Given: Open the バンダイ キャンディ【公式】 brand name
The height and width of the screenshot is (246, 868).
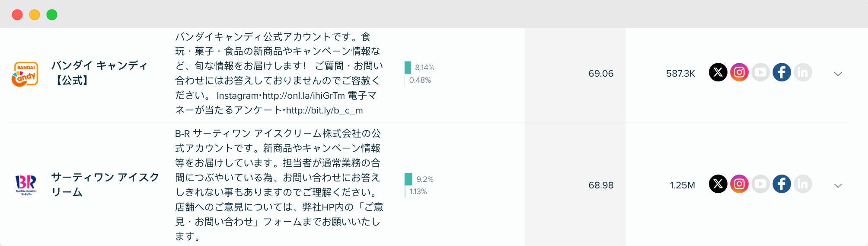Looking at the screenshot, I should [99, 73].
